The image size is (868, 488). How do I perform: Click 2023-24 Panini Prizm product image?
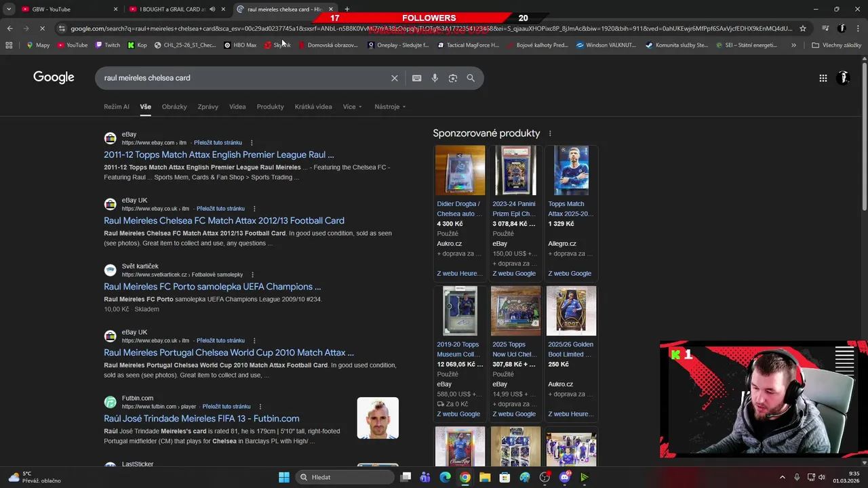pyautogui.click(x=515, y=170)
